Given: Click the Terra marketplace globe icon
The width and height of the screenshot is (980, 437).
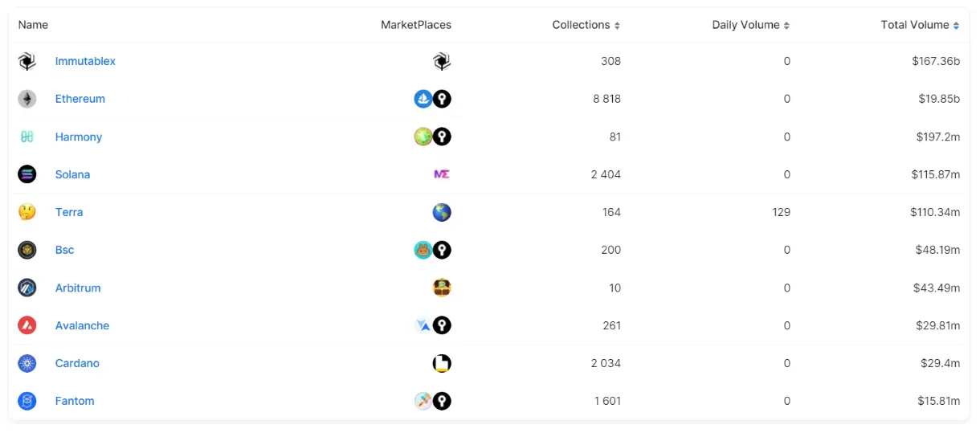Looking at the screenshot, I should pos(442,212).
